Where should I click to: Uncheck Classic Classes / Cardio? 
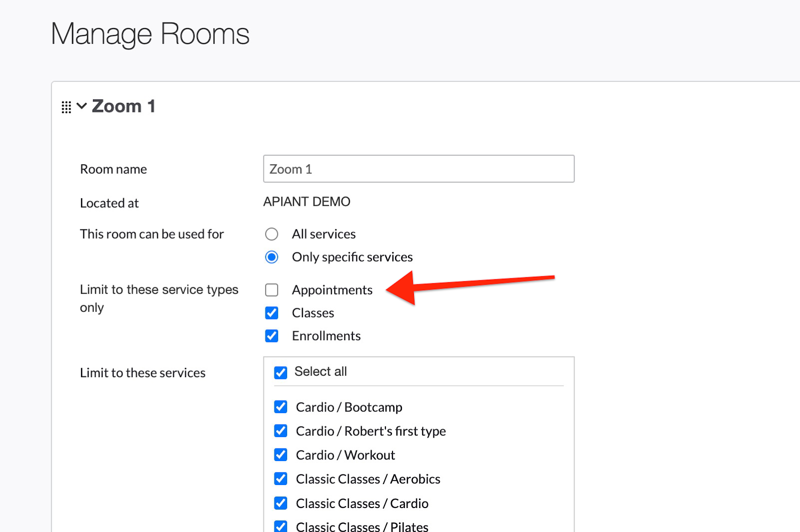[x=280, y=503]
